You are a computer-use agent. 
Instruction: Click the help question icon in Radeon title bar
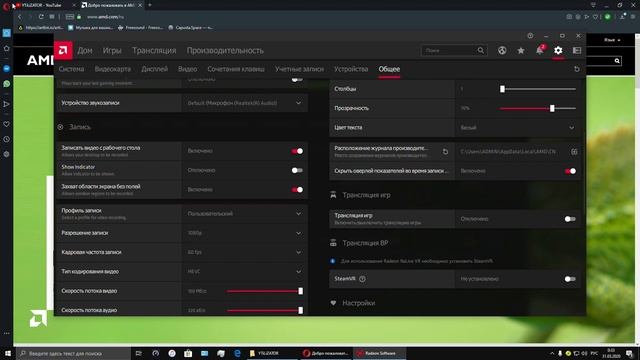(530, 36)
